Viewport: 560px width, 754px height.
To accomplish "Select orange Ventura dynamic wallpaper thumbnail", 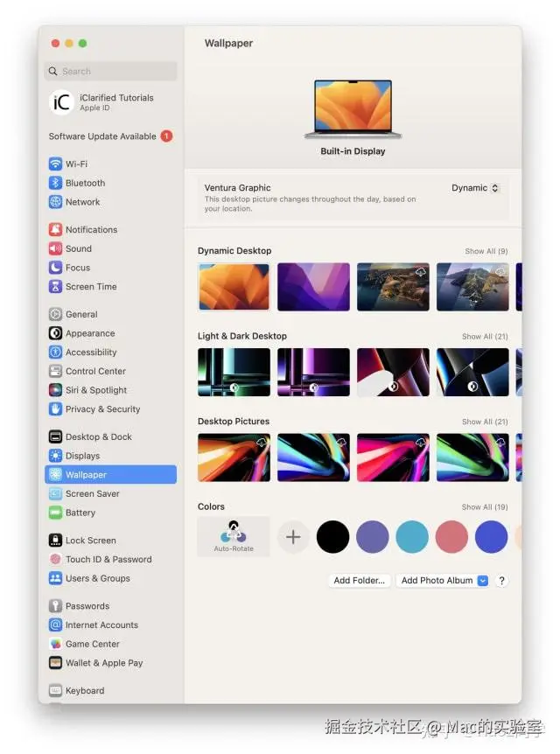I will point(234,287).
